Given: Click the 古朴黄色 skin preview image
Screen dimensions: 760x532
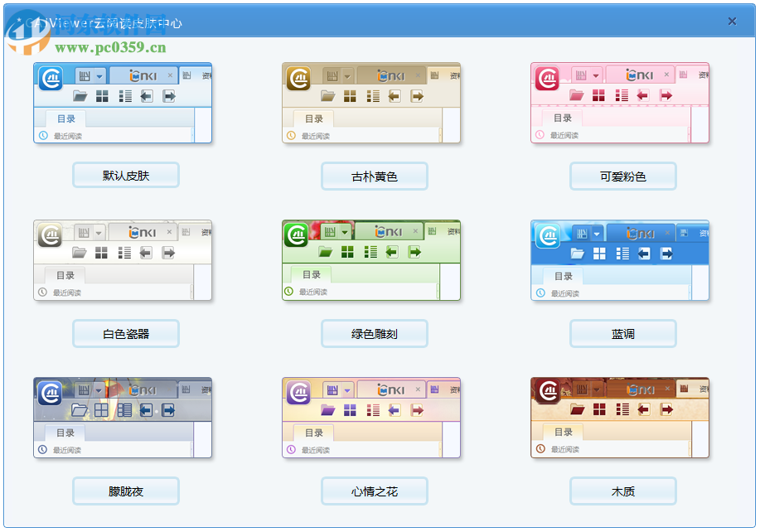Looking at the screenshot, I should 370,103.
